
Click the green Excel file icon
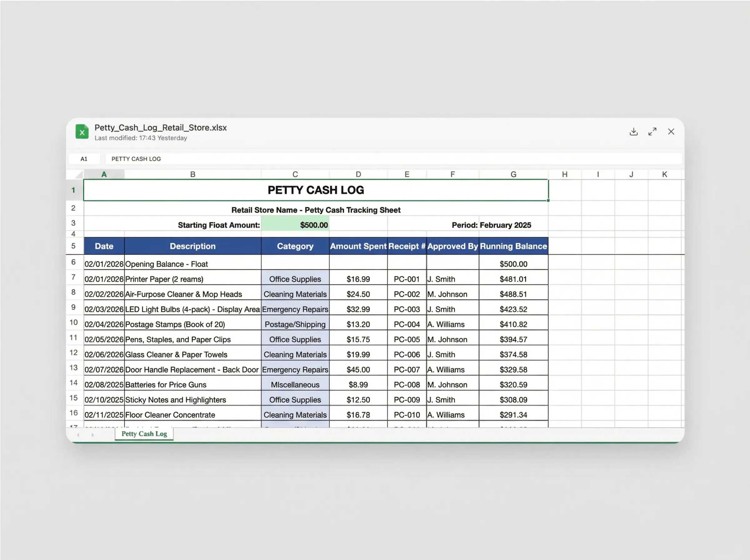[x=82, y=132]
